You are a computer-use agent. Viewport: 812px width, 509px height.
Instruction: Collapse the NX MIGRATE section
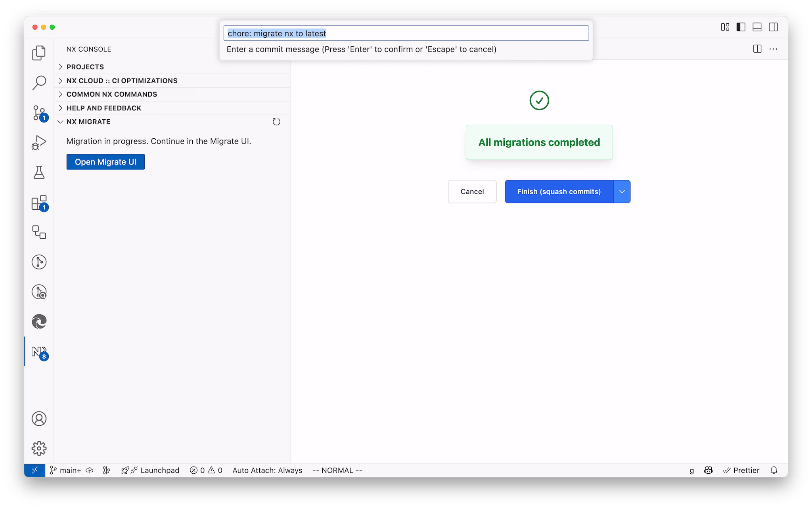88,122
